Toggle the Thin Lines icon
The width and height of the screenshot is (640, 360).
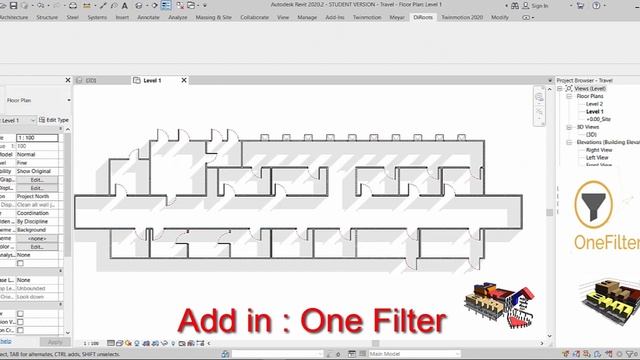tap(166, 6)
